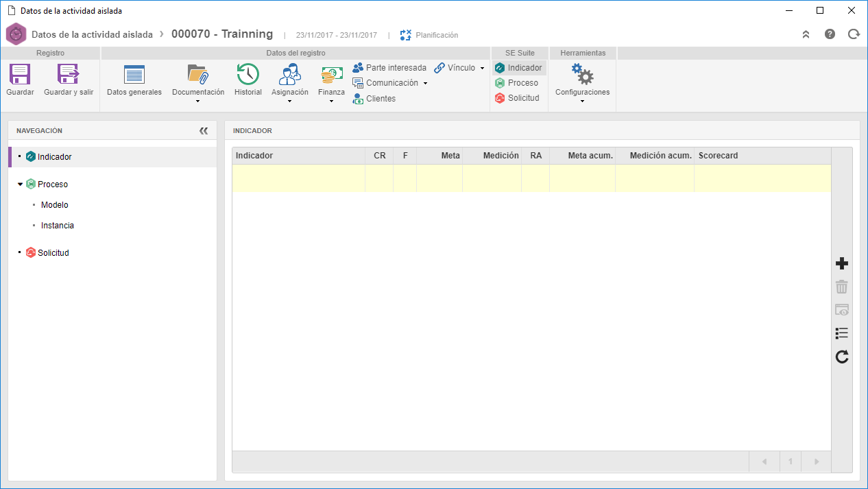The height and width of the screenshot is (489, 868).
Task: Add a new indicator with plus icon
Action: pos(842,264)
